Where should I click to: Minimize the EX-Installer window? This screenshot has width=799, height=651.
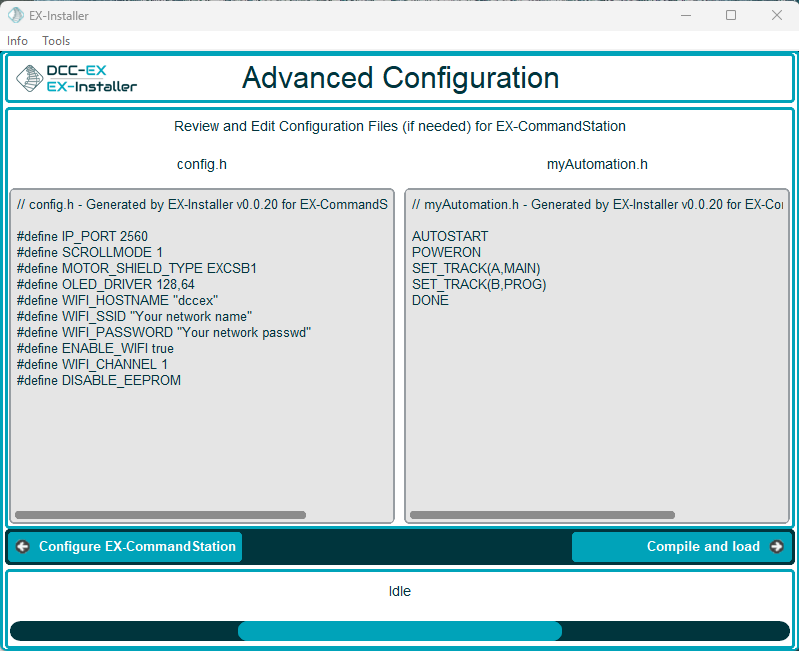tap(686, 15)
